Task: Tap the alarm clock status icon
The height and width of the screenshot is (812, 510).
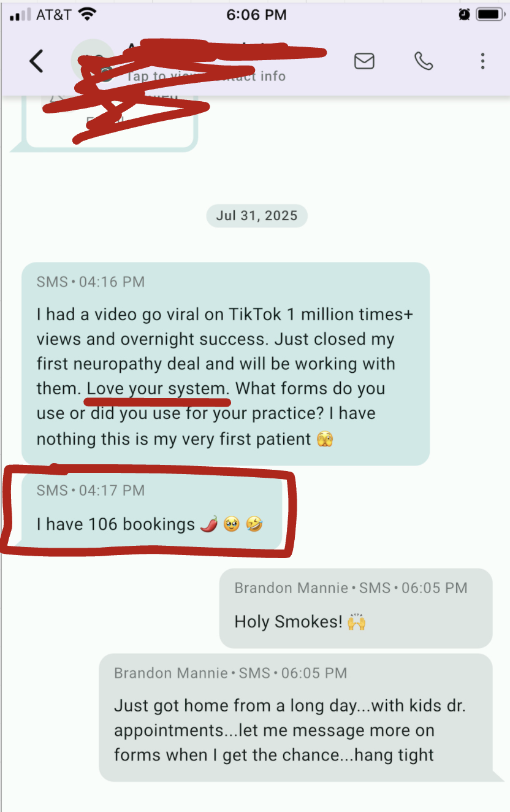Action: pos(464,14)
